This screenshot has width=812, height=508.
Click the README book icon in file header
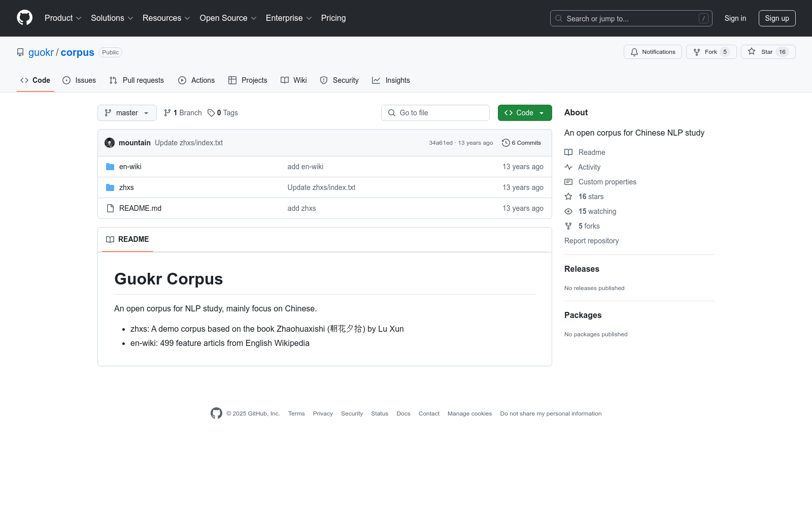click(x=110, y=239)
